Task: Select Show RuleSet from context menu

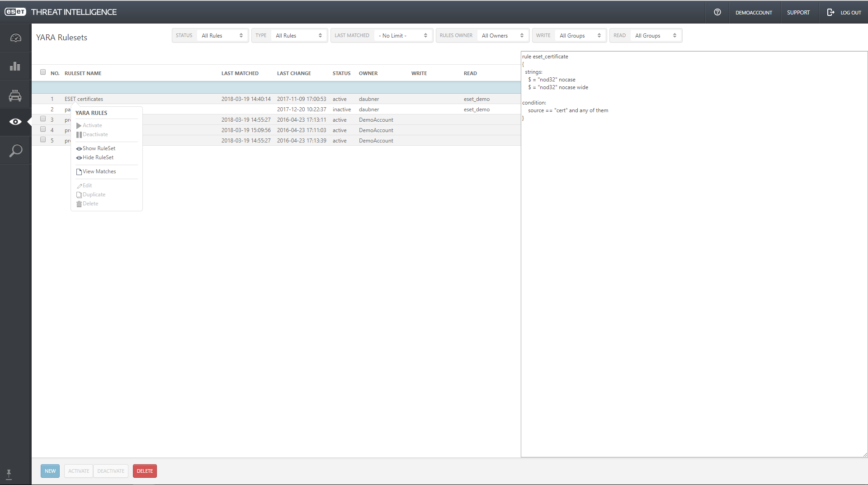Action: click(99, 148)
